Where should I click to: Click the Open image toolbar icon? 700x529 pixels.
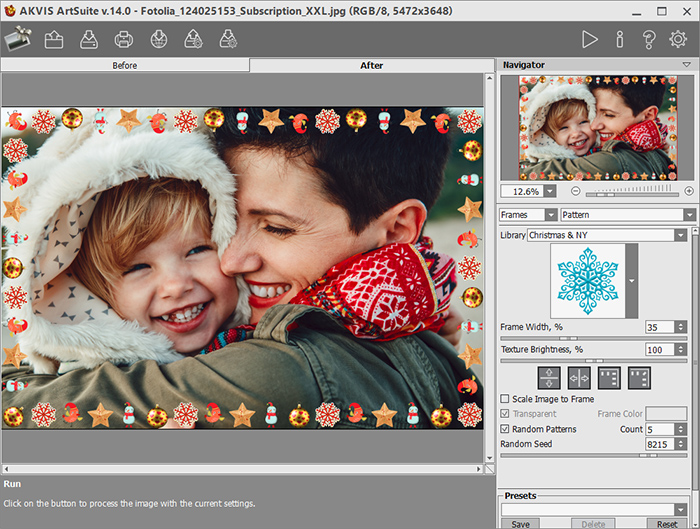click(54, 39)
